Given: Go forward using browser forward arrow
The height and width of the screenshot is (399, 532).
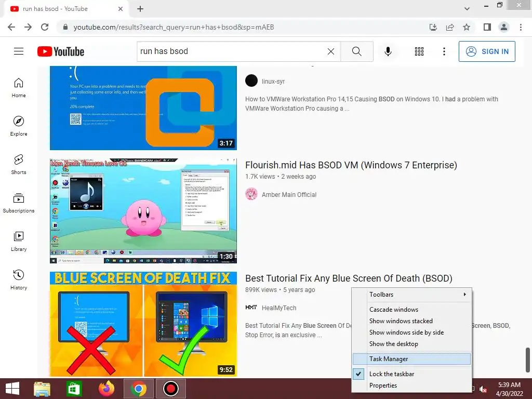Looking at the screenshot, I should (x=28, y=27).
